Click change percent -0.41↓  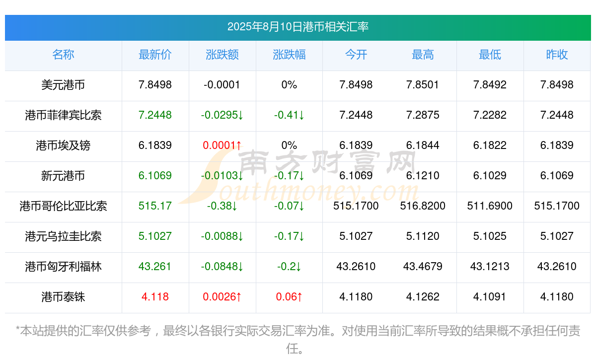coord(289,115)
